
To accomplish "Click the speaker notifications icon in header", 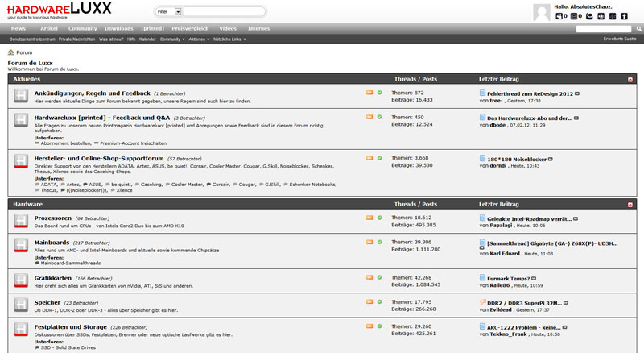I will [x=559, y=16].
